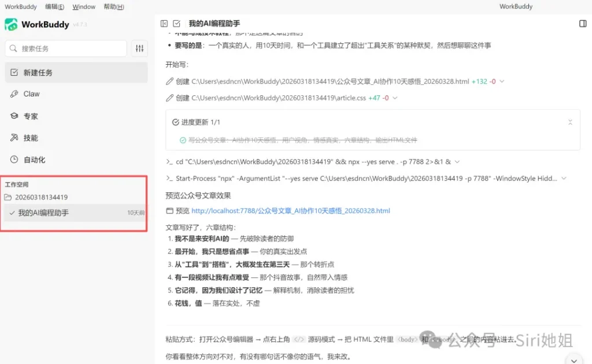Open the 技能 skills section

30,138
